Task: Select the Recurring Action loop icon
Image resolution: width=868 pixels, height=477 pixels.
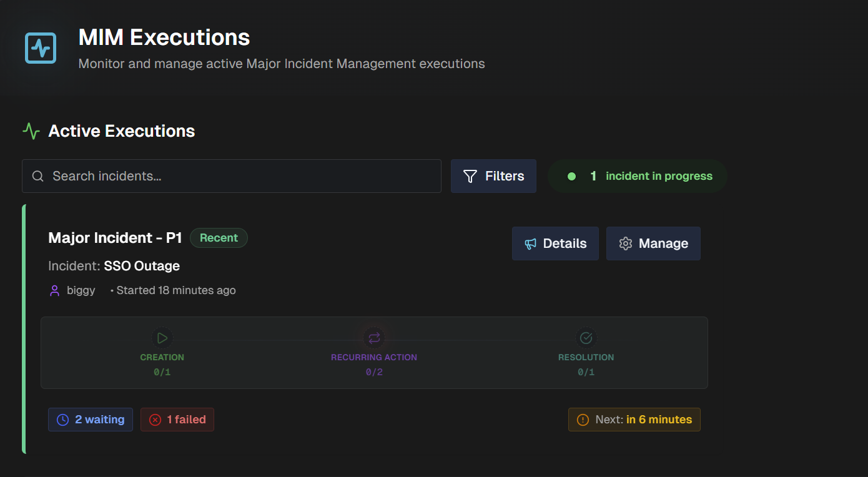Action: point(374,338)
